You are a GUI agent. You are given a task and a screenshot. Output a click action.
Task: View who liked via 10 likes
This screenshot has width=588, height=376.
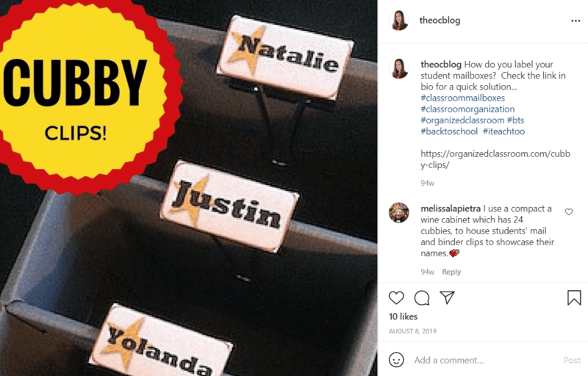click(x=403, y=317)
